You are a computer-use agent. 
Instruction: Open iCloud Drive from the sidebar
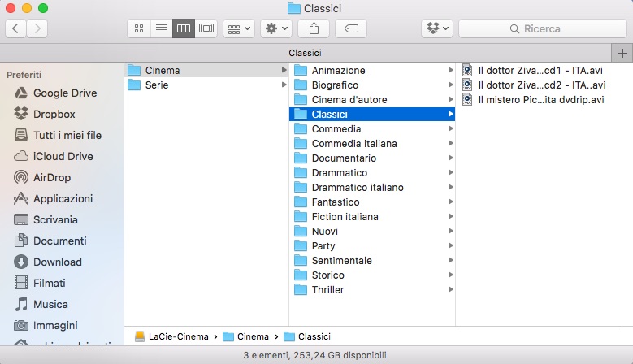pyautogui.click(x=63, y=156)
